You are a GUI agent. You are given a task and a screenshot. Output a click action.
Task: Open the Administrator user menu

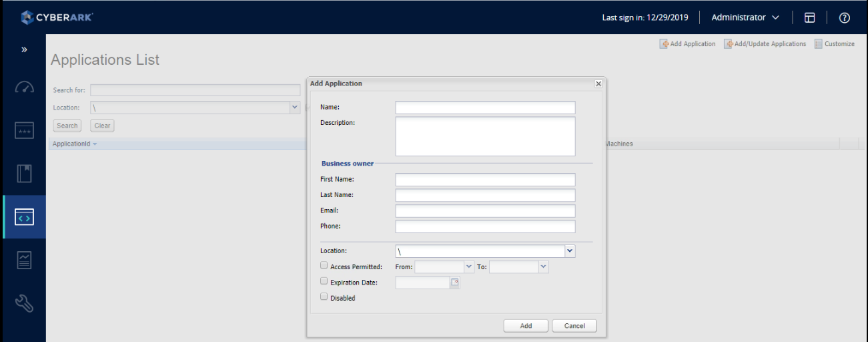point(745,17)
